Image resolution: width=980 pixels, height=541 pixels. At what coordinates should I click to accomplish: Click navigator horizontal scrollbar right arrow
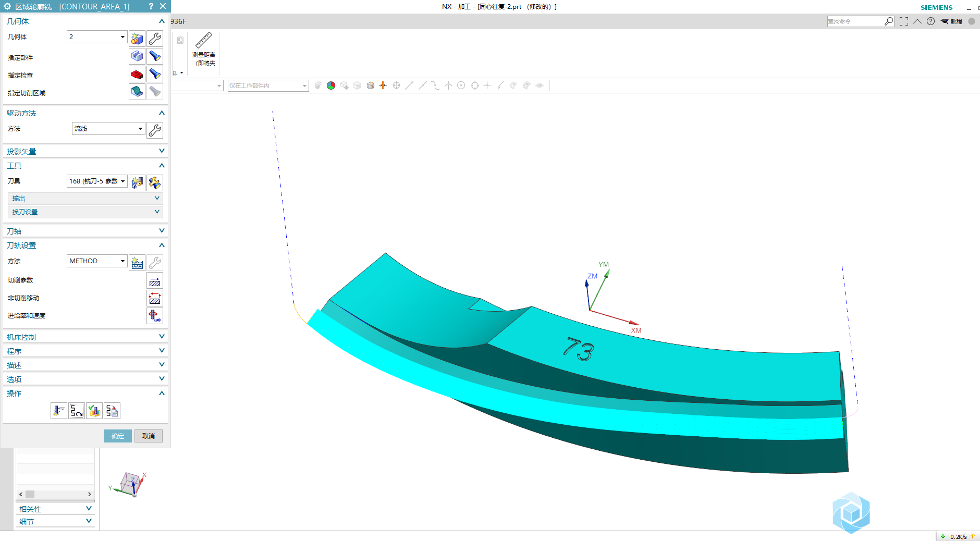point(89,494)
